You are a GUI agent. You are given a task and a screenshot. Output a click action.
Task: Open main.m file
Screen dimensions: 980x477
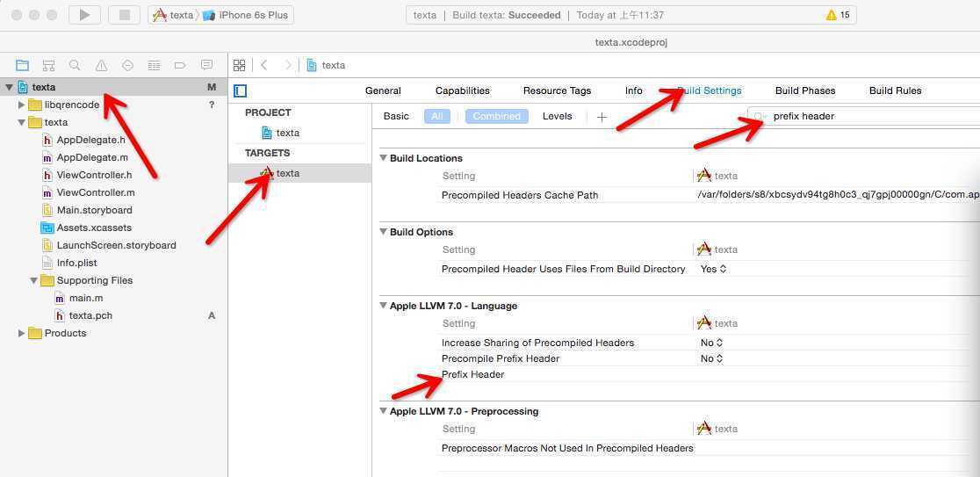[86, 298]
